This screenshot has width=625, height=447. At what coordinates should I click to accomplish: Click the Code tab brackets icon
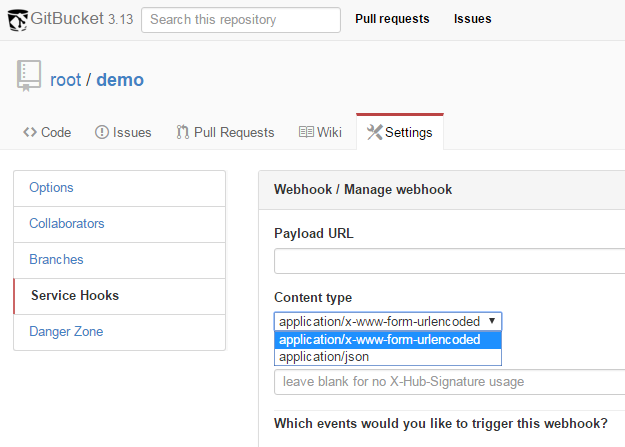click(x=30, y=132)
